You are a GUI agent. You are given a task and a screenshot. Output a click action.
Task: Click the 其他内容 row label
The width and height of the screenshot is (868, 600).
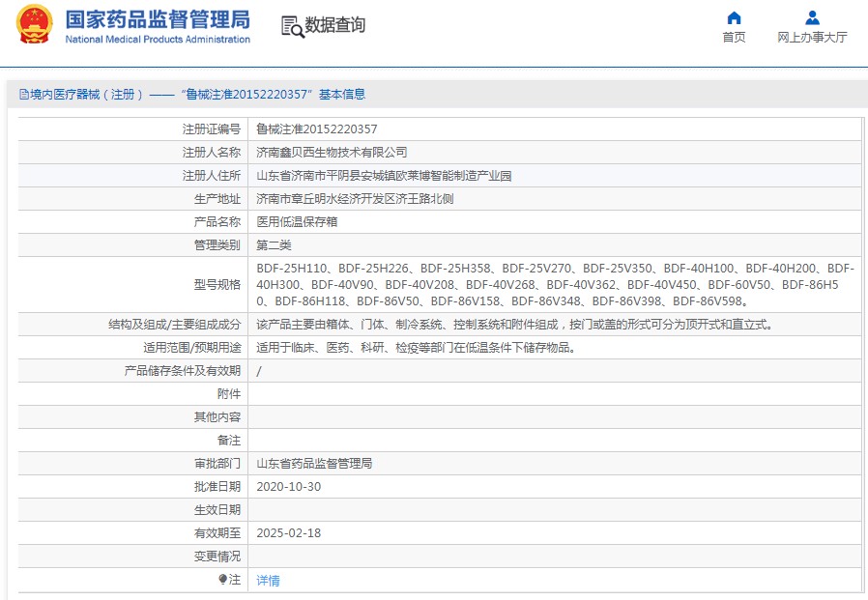click(217, 417)
